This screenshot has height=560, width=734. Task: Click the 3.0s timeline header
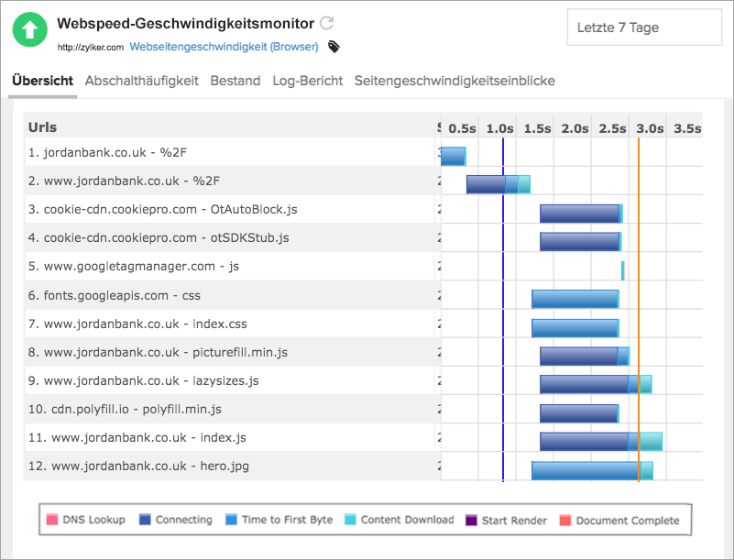[650, 128]
